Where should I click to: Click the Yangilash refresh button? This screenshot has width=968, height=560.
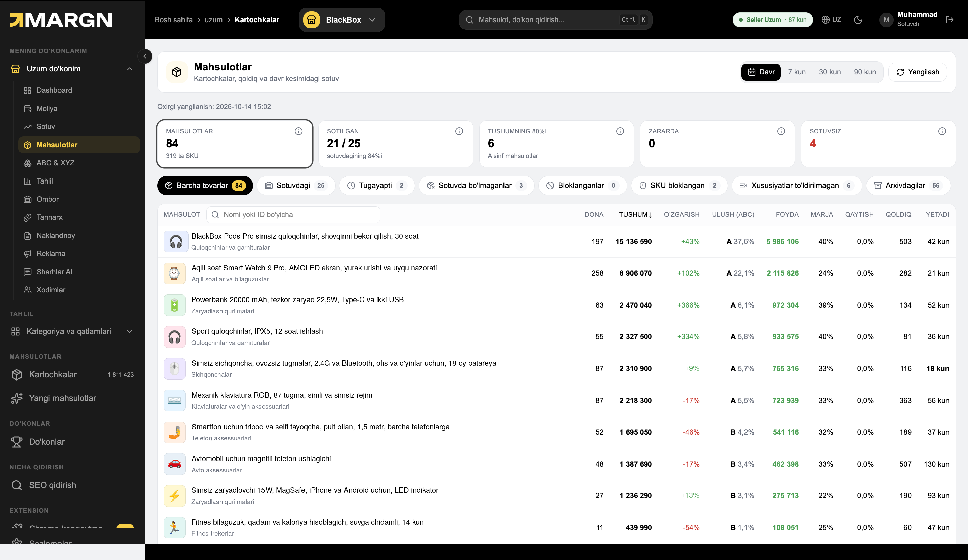point(918,72)
